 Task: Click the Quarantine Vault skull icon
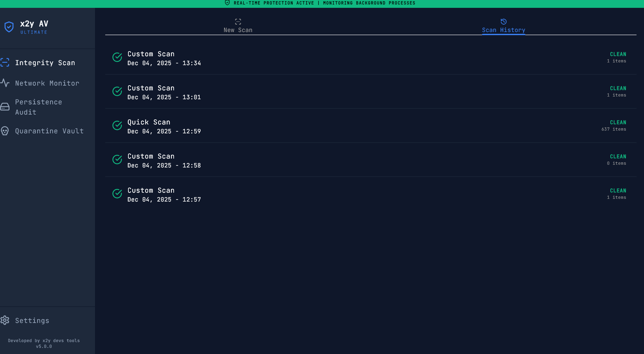[x=5, y=131]
